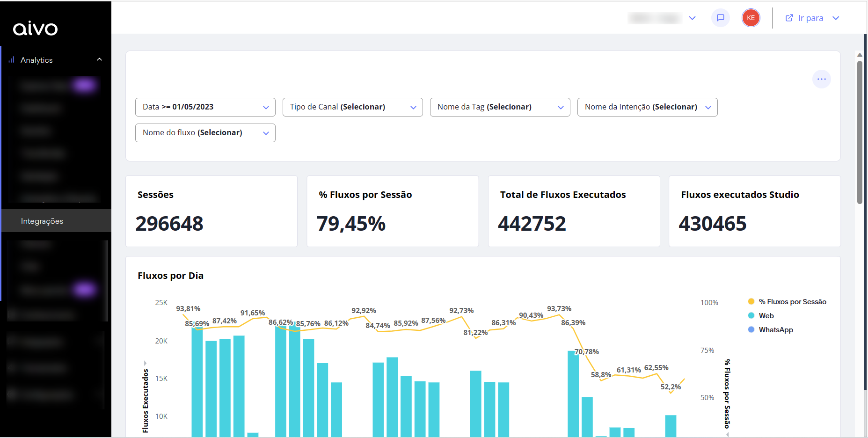Open the three-dot options menu
Viewport: 868px width, 438px height.
821,79
